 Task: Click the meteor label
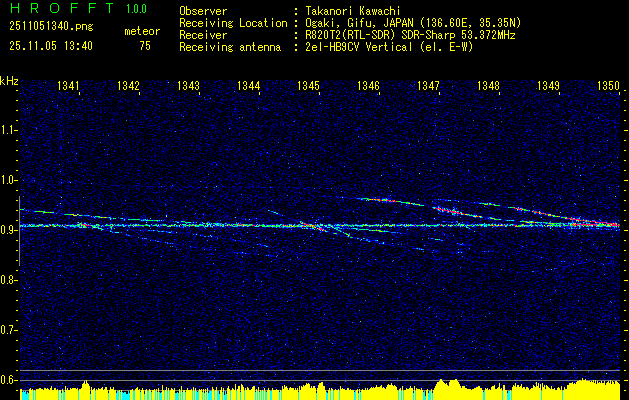[x=142, y=31]
